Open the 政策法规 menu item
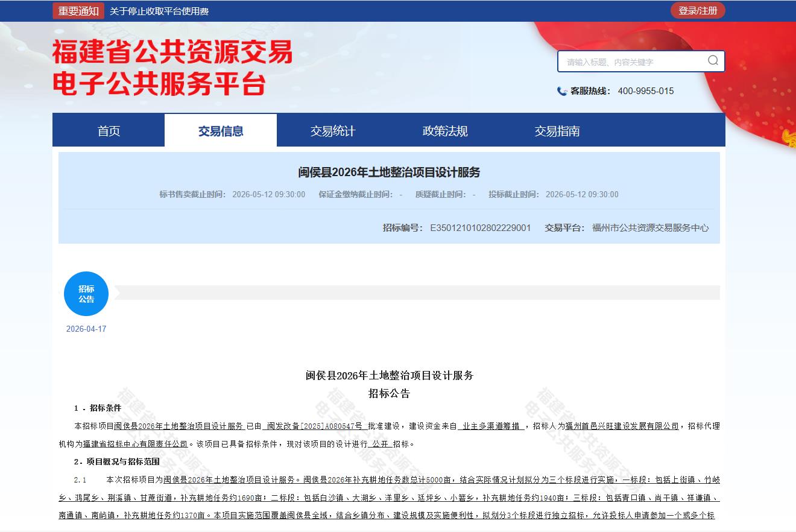The image size is (796, 532). click(x=445, y=131)
